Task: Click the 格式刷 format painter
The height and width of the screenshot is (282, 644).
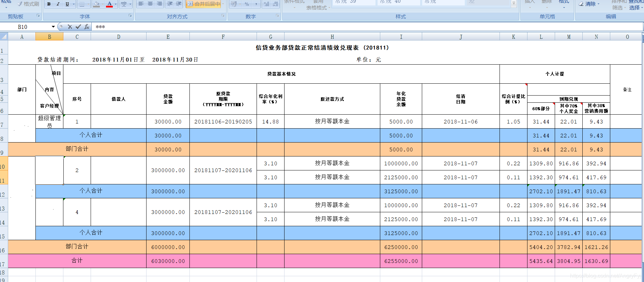Action: click(28, 4)
